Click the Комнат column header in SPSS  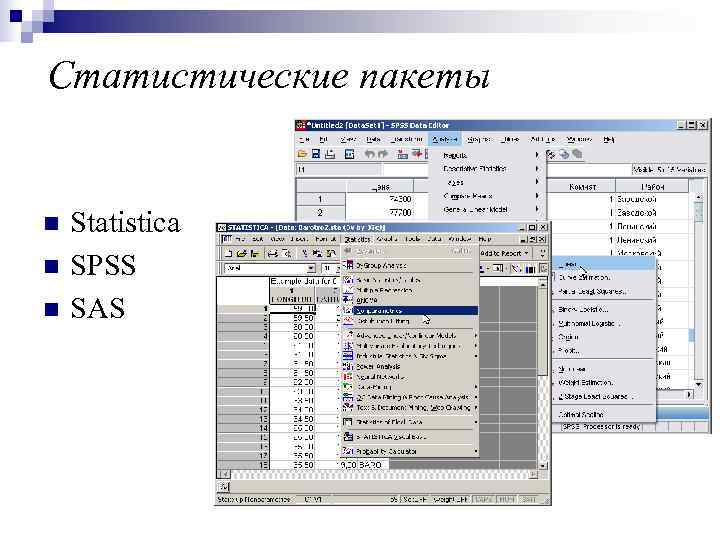click(582, 187)
